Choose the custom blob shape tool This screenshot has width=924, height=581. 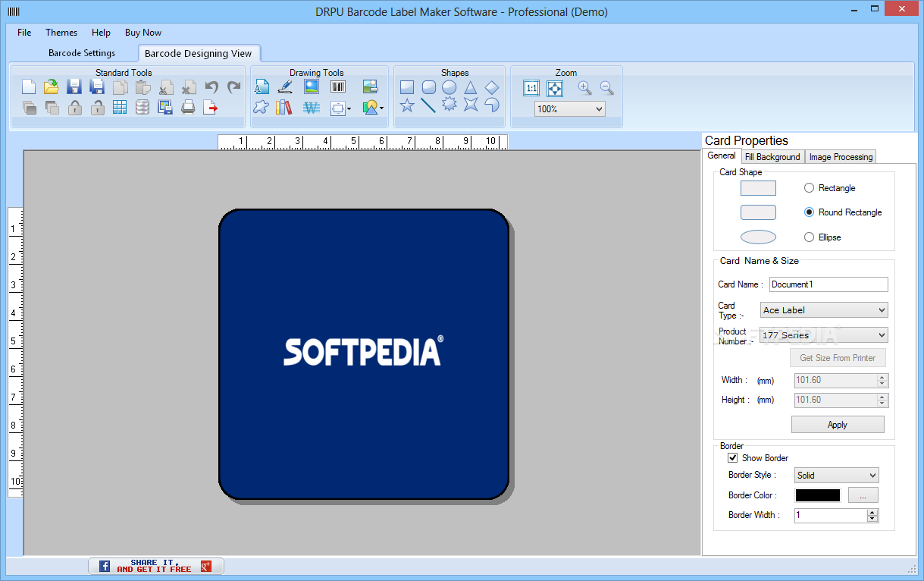[x=261, y=107]
